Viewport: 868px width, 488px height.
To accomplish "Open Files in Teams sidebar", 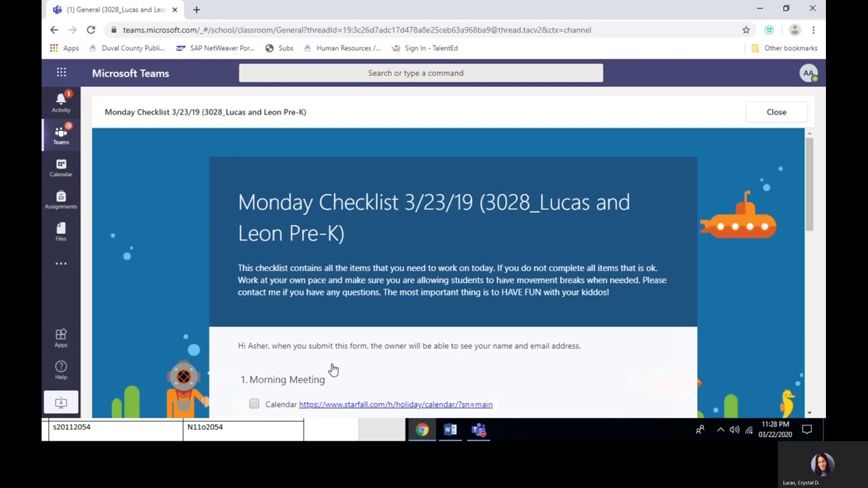I will 61,231.
